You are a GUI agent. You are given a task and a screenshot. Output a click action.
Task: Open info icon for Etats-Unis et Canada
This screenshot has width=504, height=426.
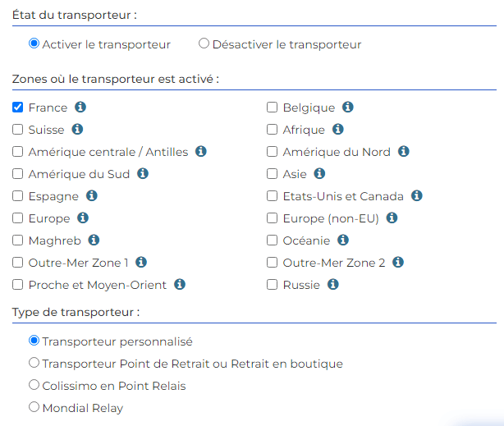pos(417,195)
